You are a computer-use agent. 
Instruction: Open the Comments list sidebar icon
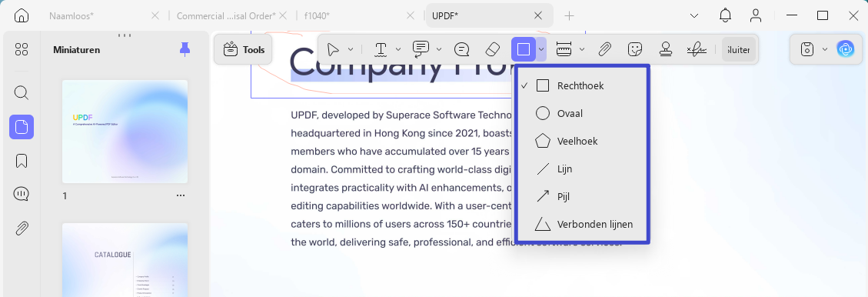click(x=22, y=194)
